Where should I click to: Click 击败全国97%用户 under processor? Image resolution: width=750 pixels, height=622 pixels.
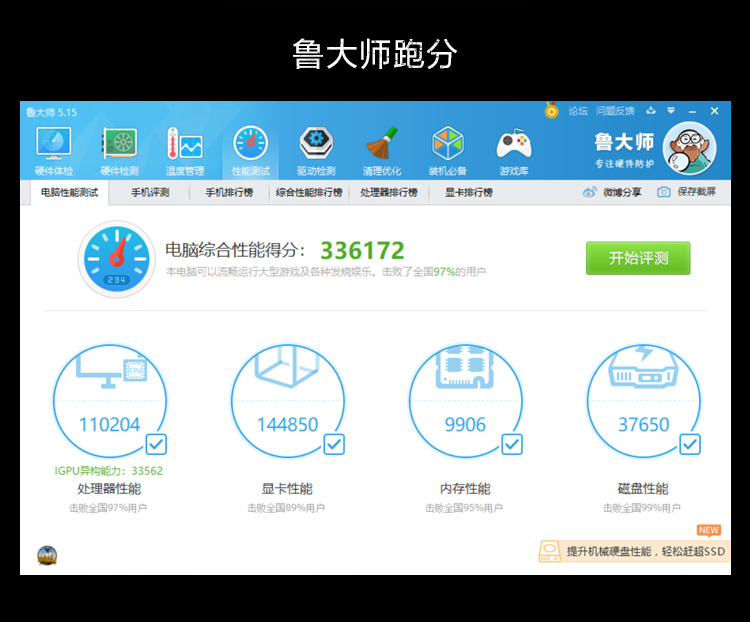pos(108,508)
